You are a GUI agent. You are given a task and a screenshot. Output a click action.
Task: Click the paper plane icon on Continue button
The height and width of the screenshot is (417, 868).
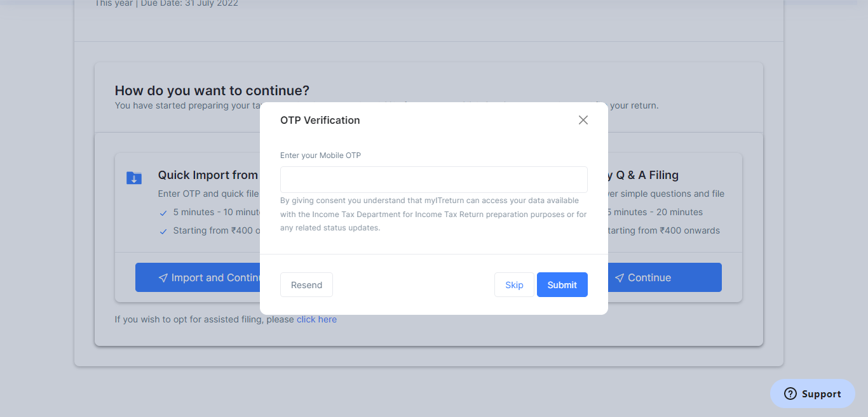pyautogui.click(x=620, y=278)
